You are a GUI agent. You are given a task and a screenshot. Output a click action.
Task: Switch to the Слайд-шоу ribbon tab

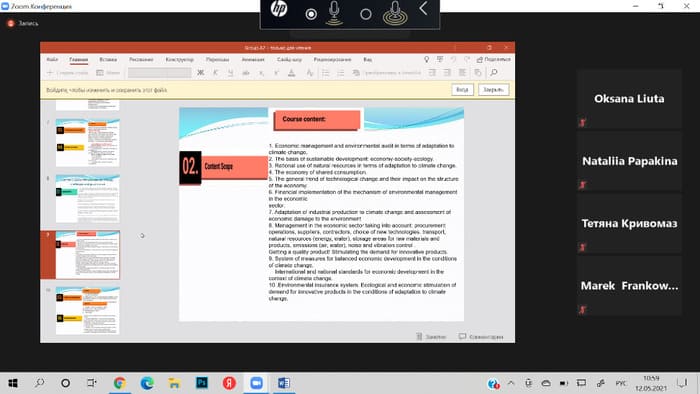click(x=289, y=59)
